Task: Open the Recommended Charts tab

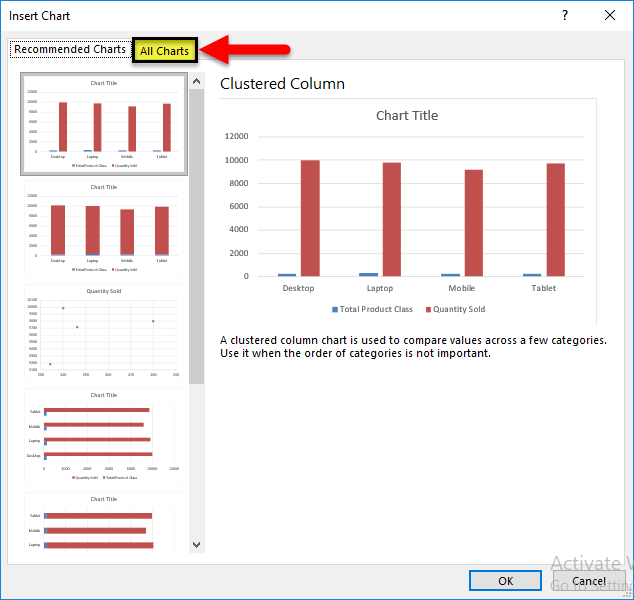Action: coord(70,49)
